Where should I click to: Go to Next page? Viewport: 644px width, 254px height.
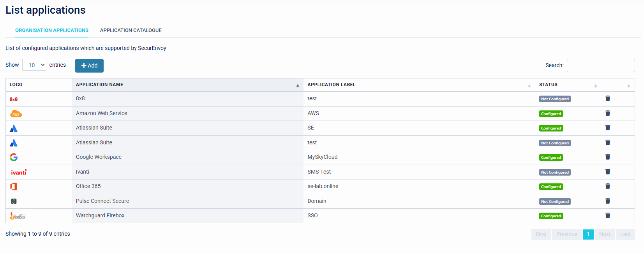[x=605, y=234]
